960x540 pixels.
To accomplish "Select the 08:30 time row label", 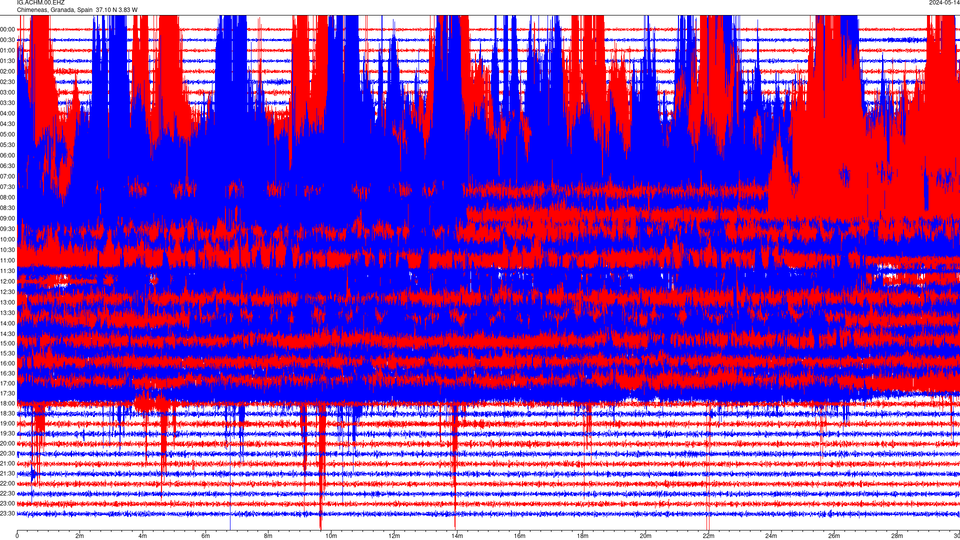I will (x=7, y=208).
